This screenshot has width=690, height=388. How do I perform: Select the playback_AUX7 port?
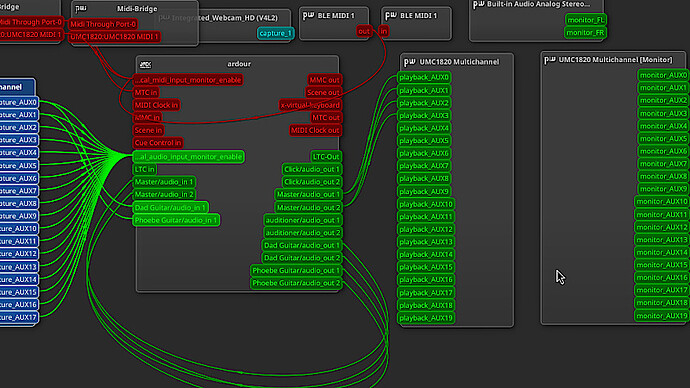point(424,166)
